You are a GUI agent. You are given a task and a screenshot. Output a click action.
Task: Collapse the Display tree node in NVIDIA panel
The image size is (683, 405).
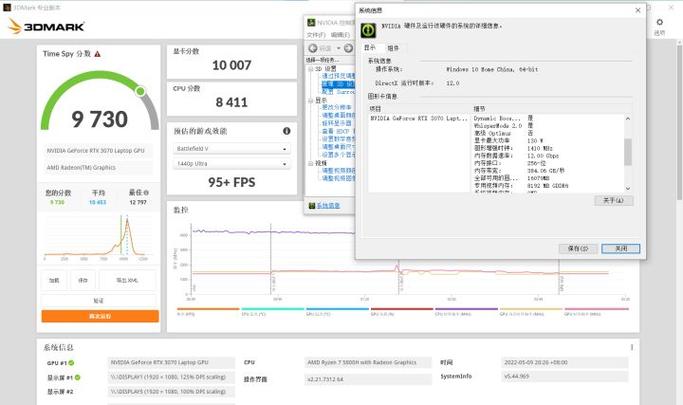pyautogui.click(x=311, y=100)
